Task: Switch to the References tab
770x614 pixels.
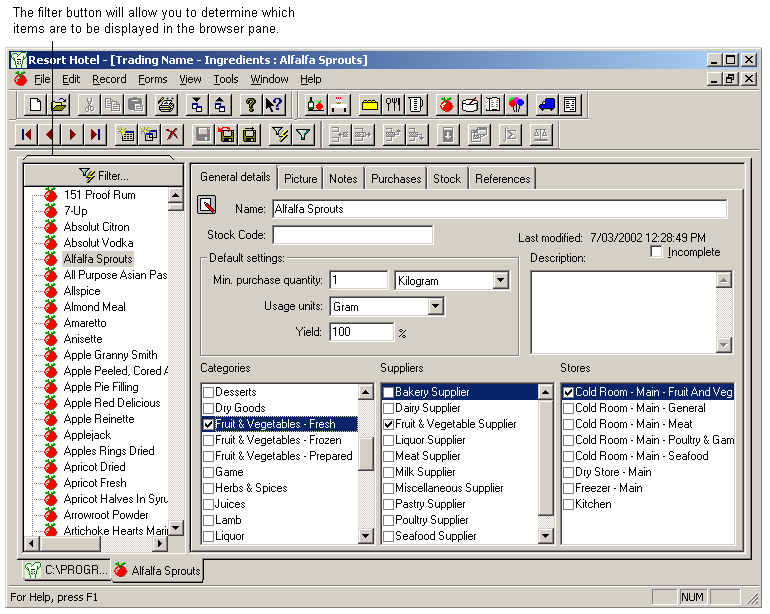Action: [502, 179]
